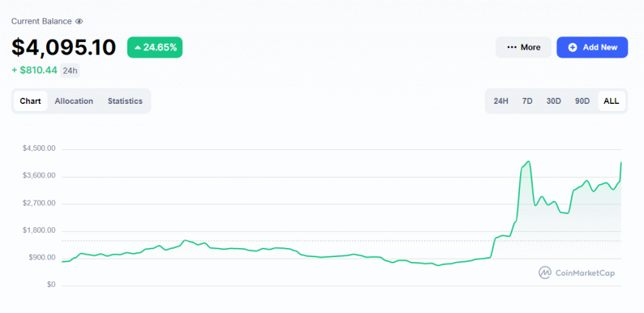The width and height of the screenshot is (644, 313).
Task: Click the CoinMarketCap logo watermark
Action: [577, 272]
